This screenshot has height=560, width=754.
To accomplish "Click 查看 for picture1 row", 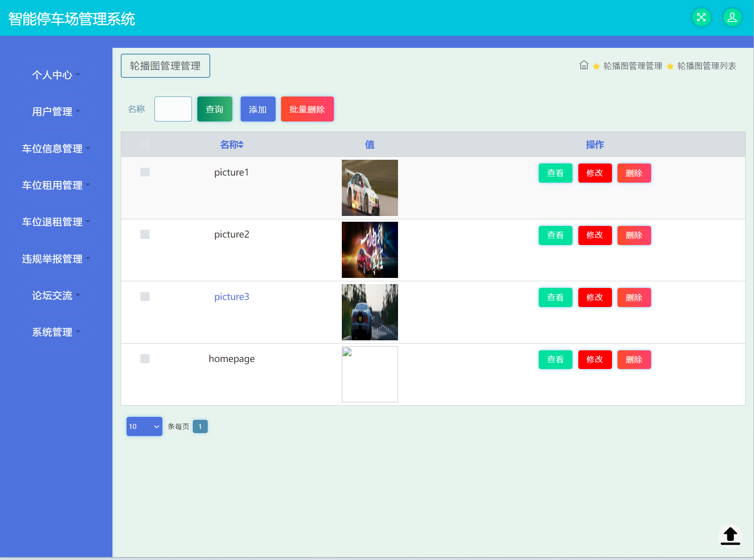I will 555,173.
